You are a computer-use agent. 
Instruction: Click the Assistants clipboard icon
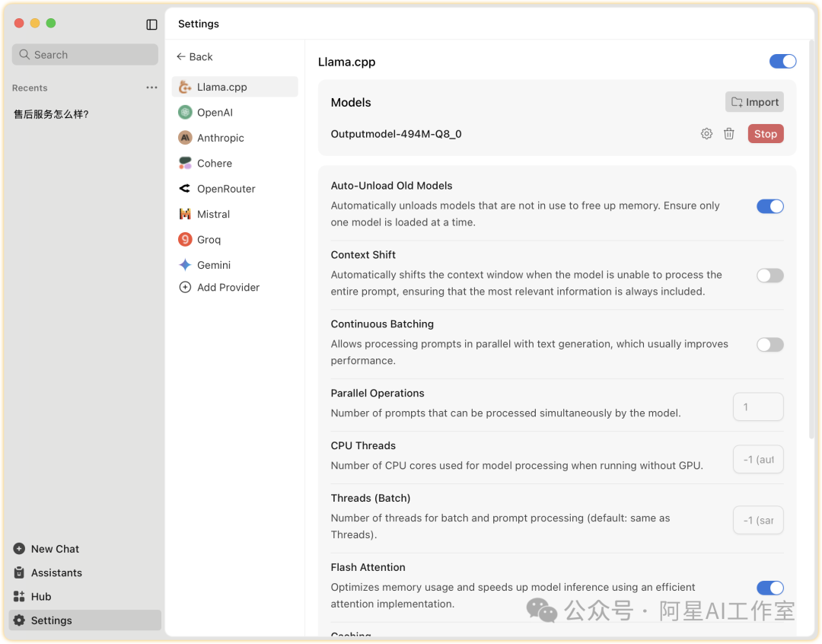pos(19,572)
